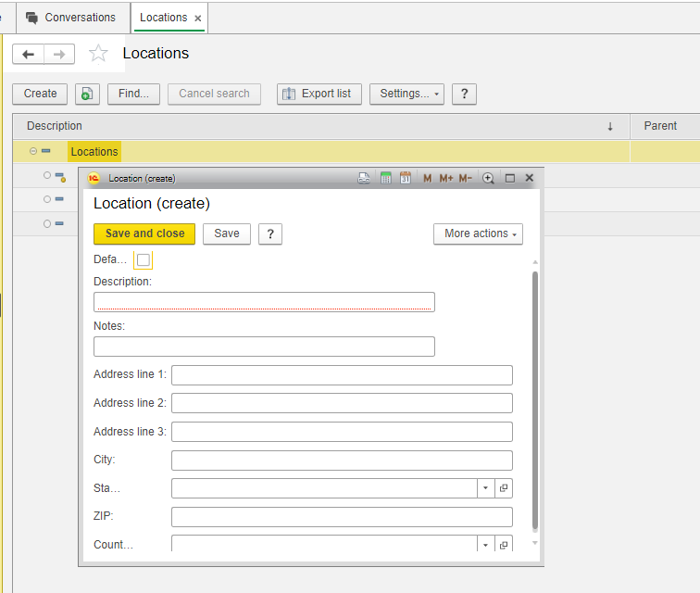
Task: Click the sort direction arrow in Description header
Action: (x=610, y=126)
